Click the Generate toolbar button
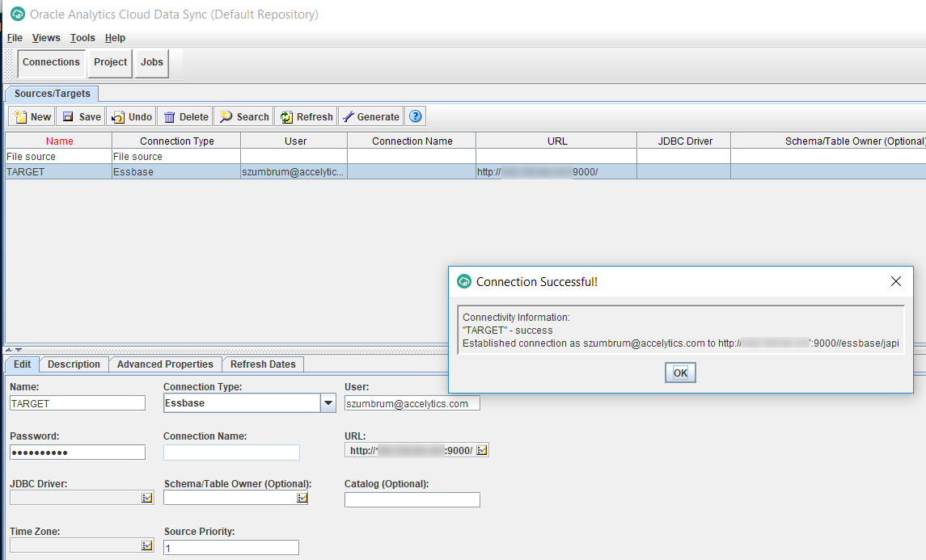The height and width of the screenshot is (560, 926). point(370,117)
